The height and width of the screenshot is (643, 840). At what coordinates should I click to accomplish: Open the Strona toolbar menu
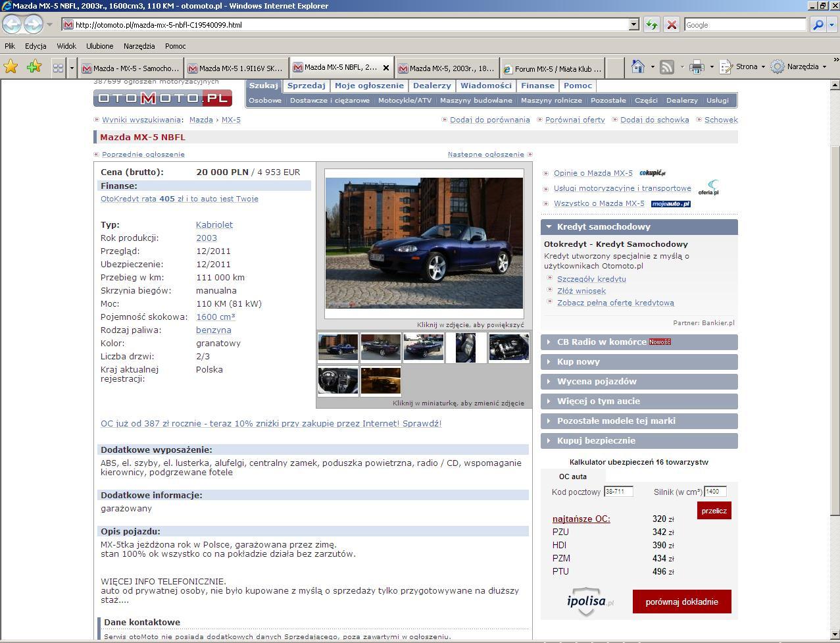pyautogui.click(x=743, y=66)
